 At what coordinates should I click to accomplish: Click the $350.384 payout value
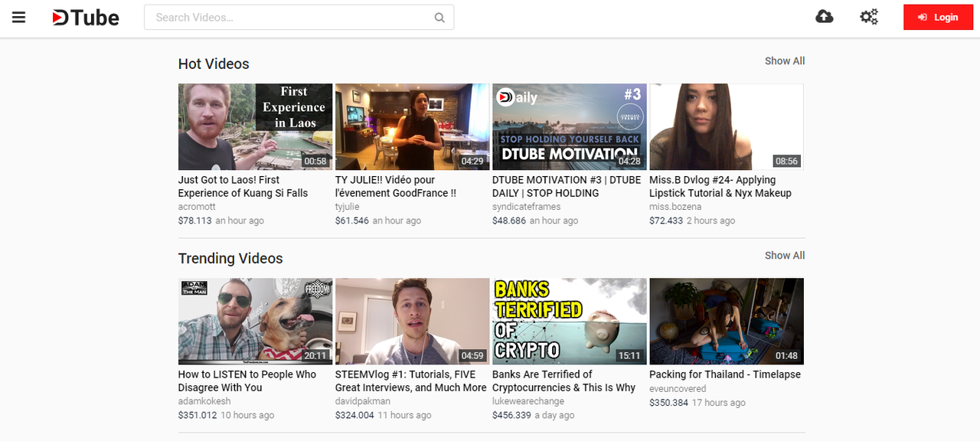click(669, 402)
